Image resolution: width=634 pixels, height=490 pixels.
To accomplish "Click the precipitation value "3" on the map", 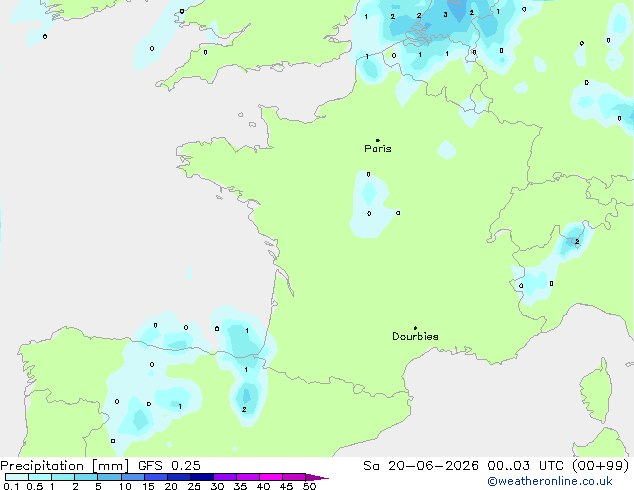I will click(x=445, y=15).
